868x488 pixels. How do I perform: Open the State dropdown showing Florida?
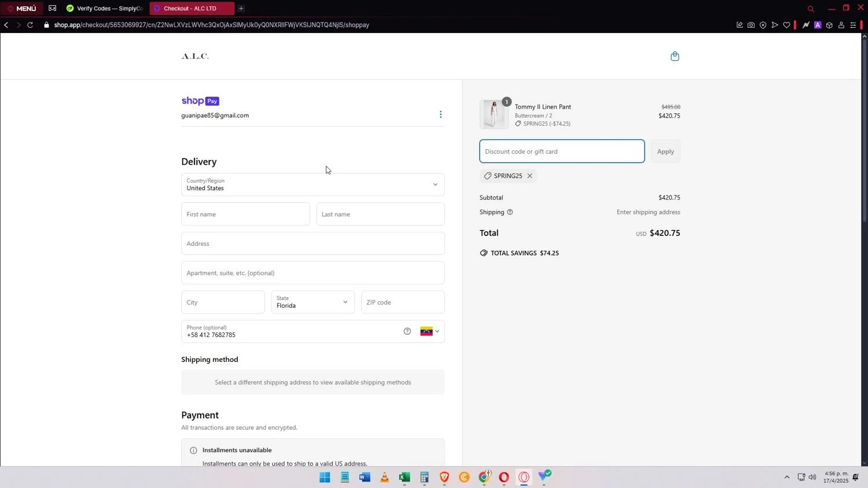(x=313, y=302)
